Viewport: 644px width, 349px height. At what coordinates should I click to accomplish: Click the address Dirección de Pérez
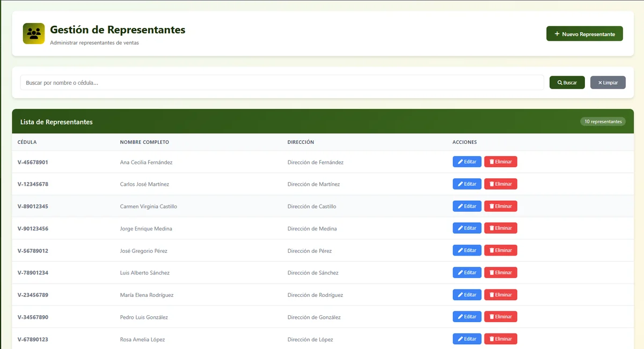[310, 251]
